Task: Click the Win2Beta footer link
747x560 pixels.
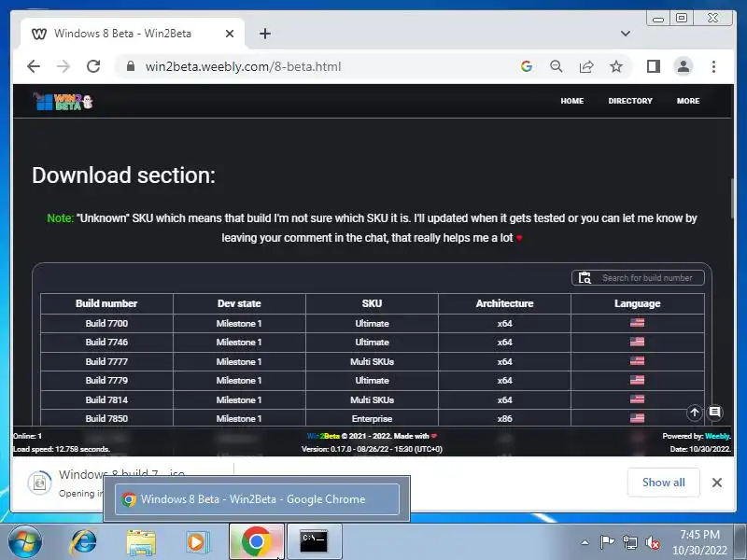Action: [323, 436]
